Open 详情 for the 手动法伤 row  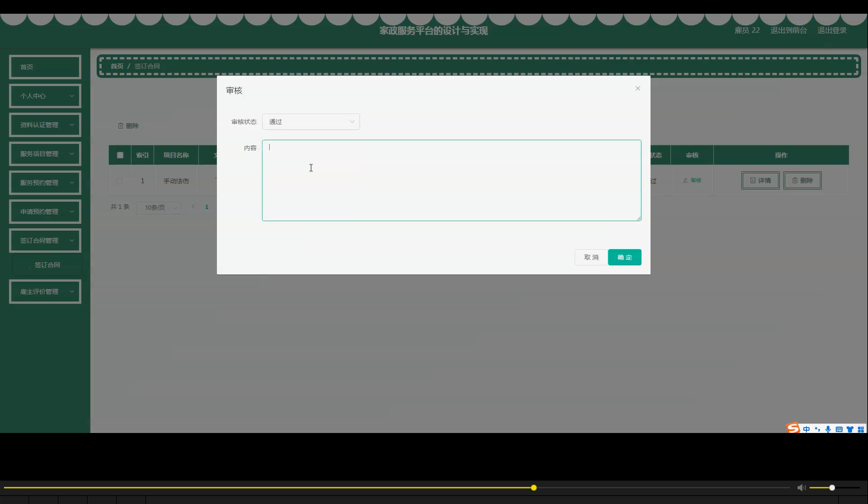[760, 180]
